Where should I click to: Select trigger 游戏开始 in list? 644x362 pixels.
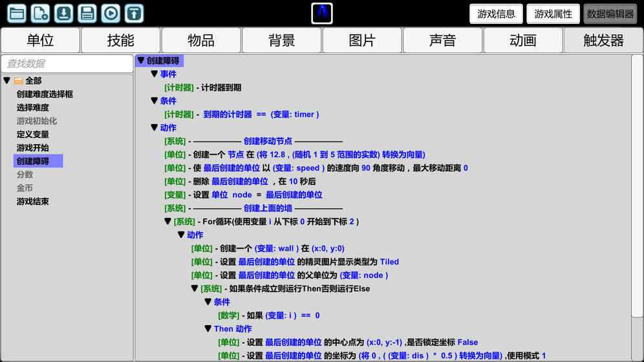(x=33, y=148)
